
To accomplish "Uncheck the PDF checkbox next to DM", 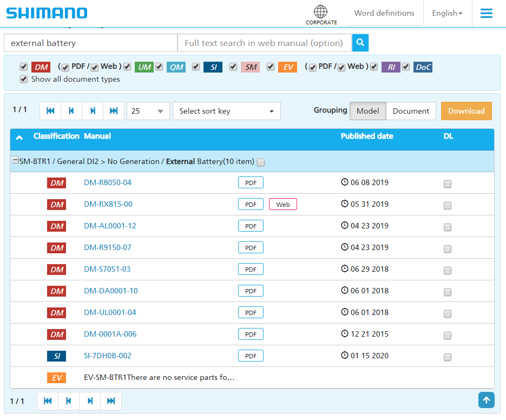I will tap(65, 68).
